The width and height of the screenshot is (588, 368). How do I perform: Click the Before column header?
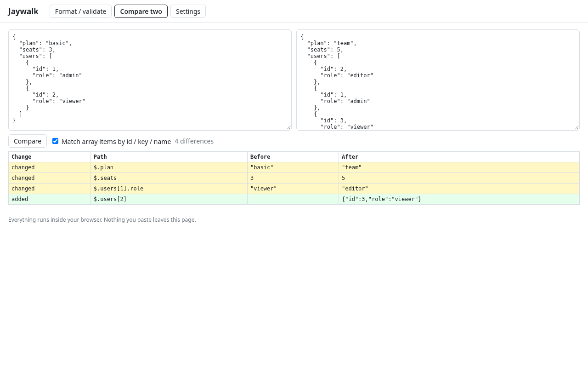click(293, 157)
